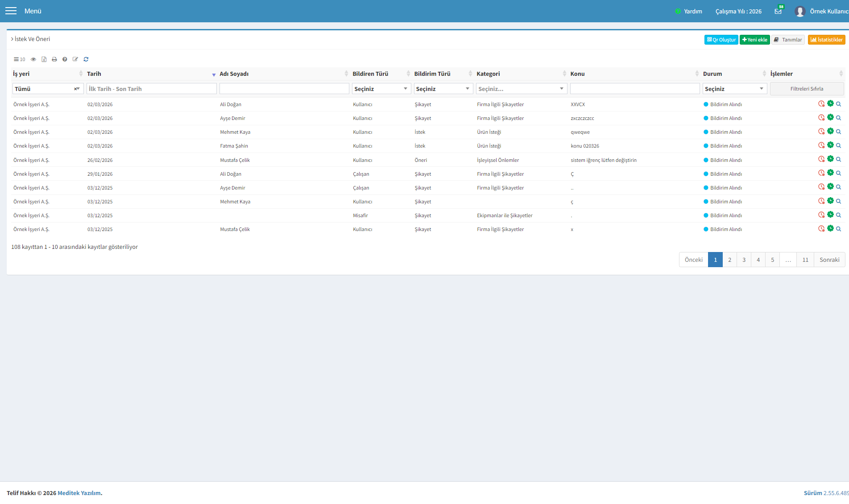Click the Çalışma Yılı : 2026 label
849x504 pixels.
coord(738,11)
